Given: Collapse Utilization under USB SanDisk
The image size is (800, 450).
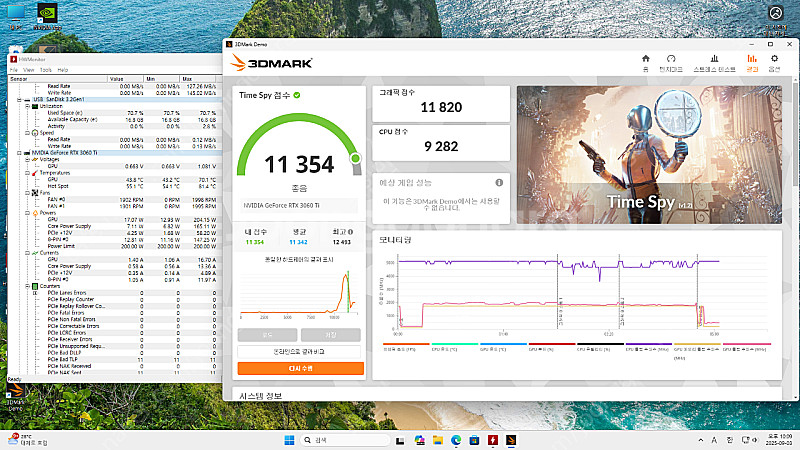Looking at the screenshot, I should pyautogui.click(x=28, y=106).
